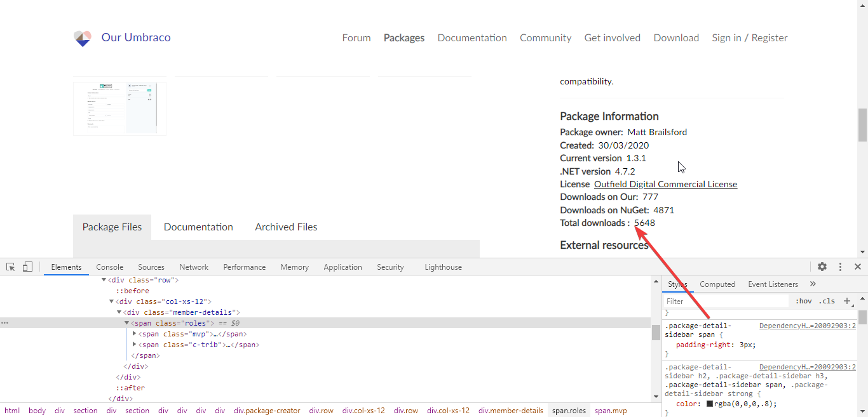Expand the span class mvp node
Screen dimensions: 868x417
[134, 333]
